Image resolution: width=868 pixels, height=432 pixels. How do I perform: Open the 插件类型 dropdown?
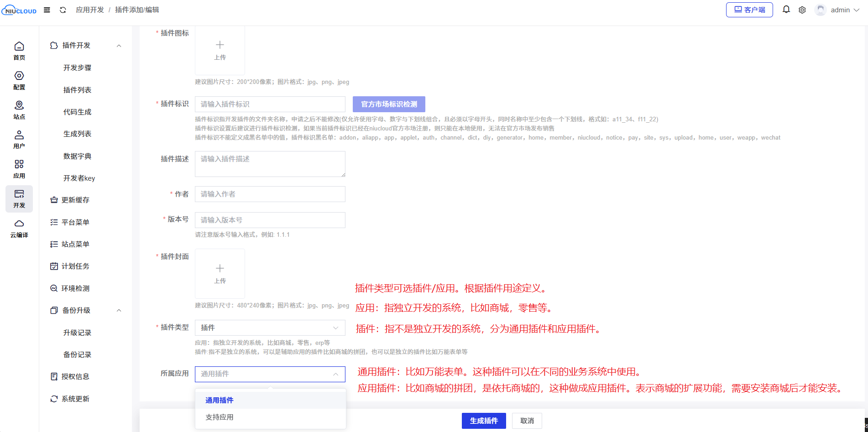coord(270,328)
